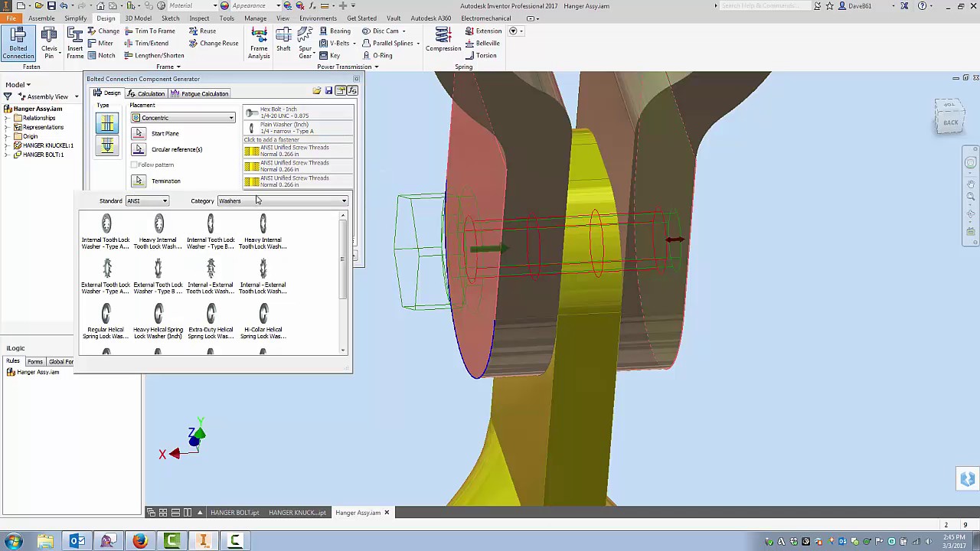
Task: Select HANGER BOLT:1 in the model tree
Action: pos(43,155)
